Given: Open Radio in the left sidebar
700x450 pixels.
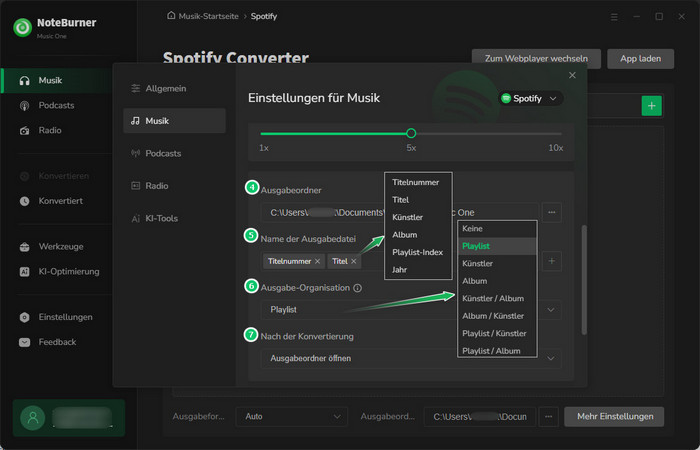Looking at the screenshot, I should [x=50, y=130].
